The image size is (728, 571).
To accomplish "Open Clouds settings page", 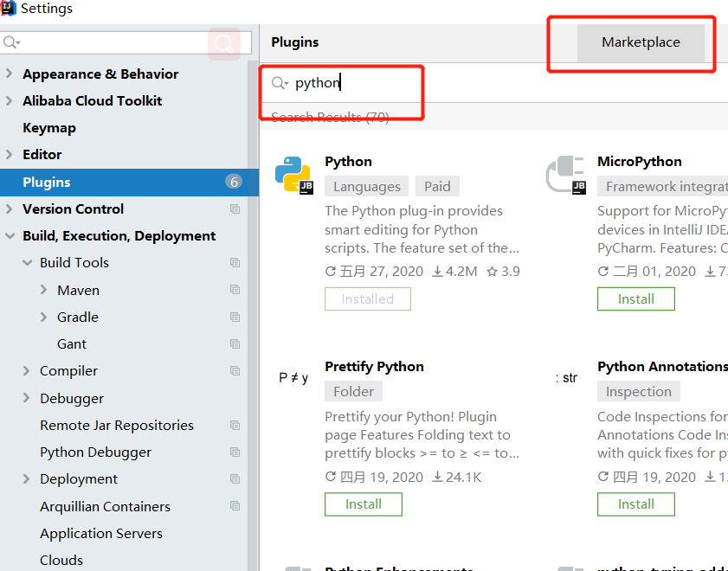I will pyautogui.click(x=61, y=561).
